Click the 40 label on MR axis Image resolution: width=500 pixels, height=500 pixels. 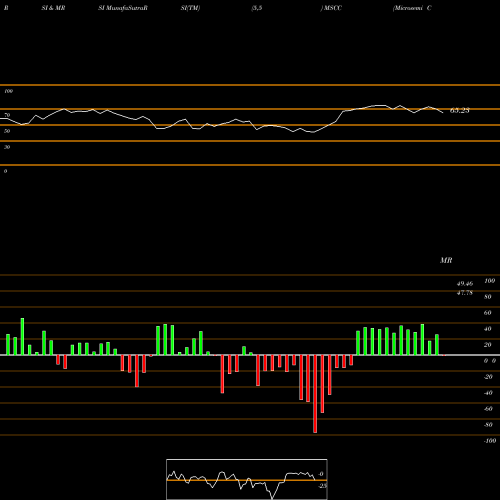[x=488, y=329]
